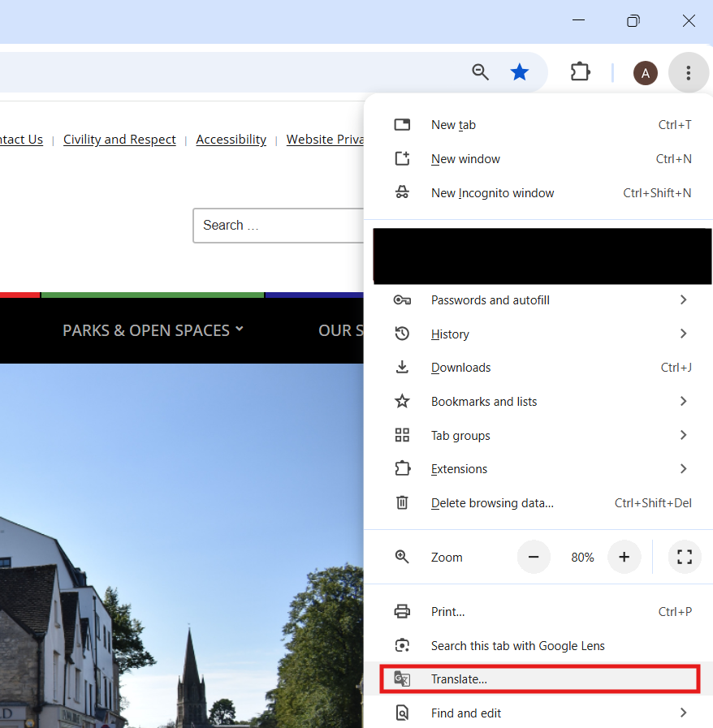Open the Extensions puzzle icon in toolbar
Screen dimensions: 713x728
[580, 72]
